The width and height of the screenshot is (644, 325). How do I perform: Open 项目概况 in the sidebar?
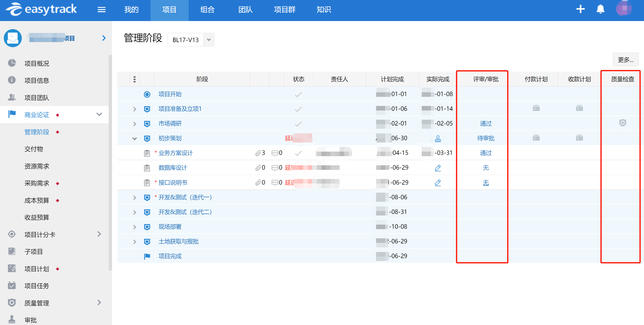pos(37,63)
